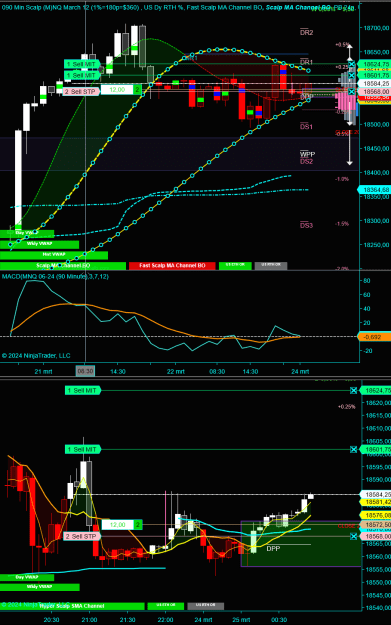
Task: Click the 18601,75 green price marker in top chart
Action: click(374, 75)
